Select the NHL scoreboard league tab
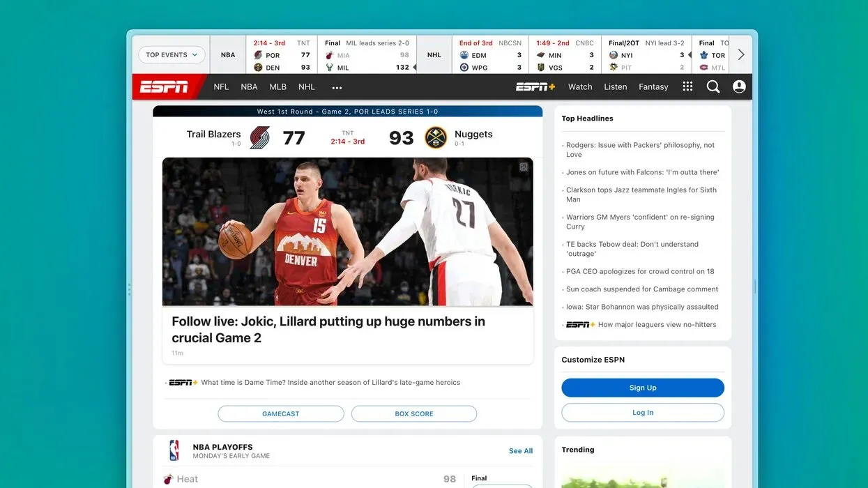868x488 pixels. click(x=434, y=55)
